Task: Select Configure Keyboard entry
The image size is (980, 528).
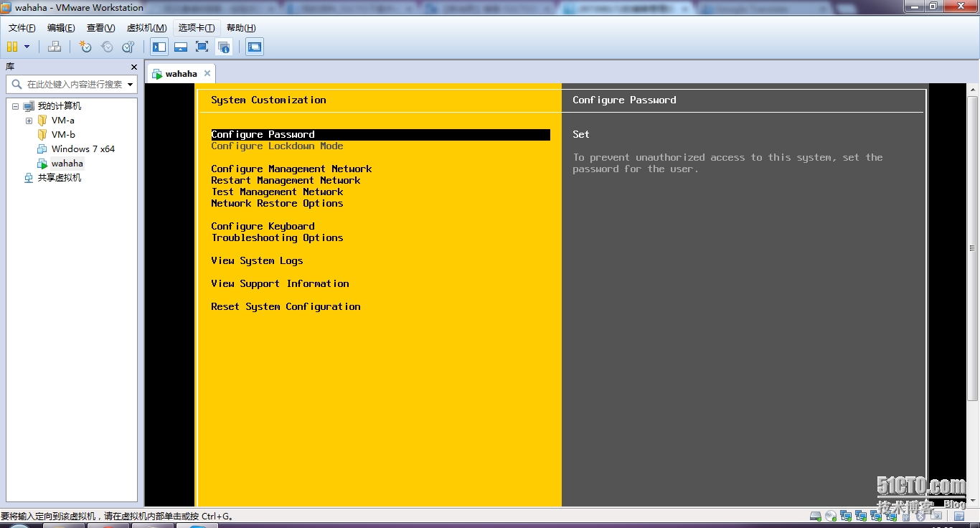Action: coord(263,227)
